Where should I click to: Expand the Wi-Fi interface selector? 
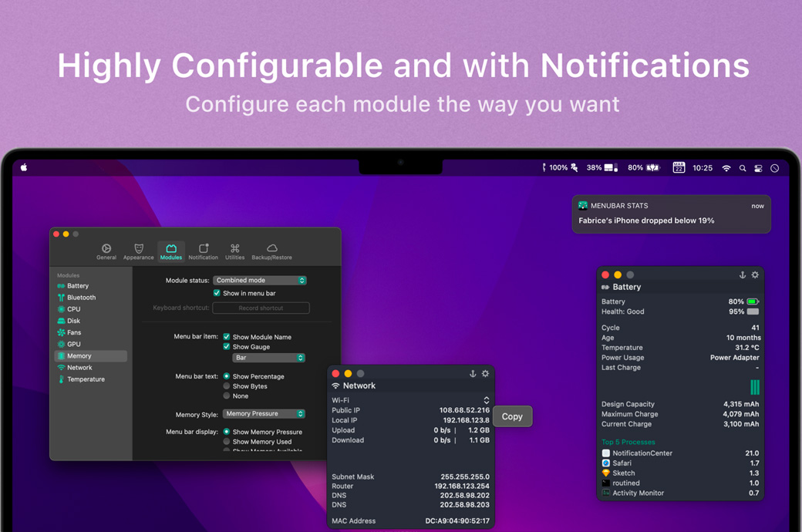click(487, 400)
